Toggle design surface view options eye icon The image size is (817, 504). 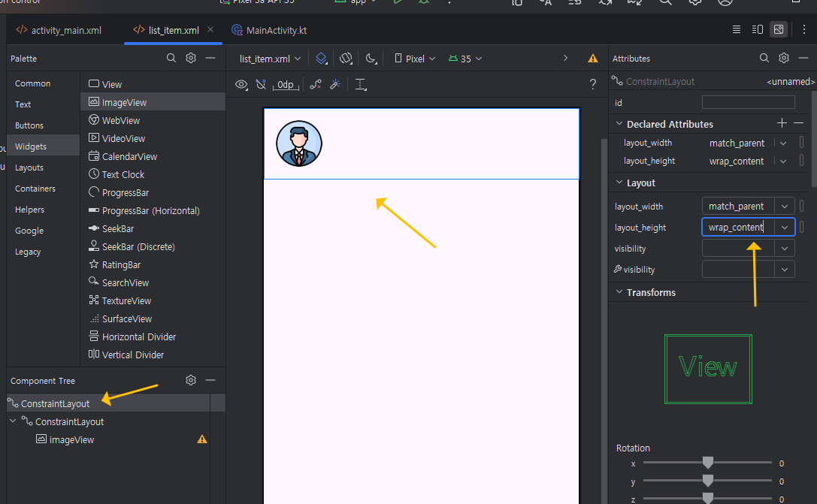[x=241, y=84]
